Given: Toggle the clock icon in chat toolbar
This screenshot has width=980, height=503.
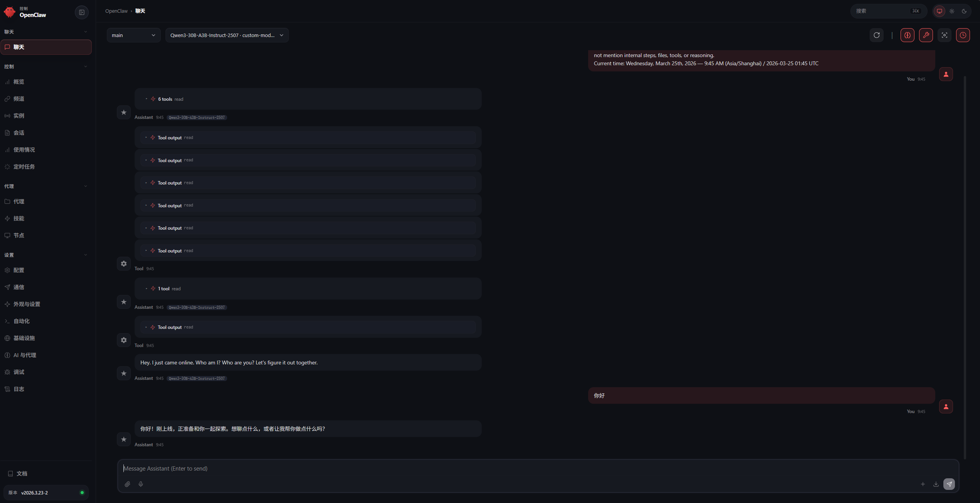Looking at the screenshot, I should click(x=963, y=35).
